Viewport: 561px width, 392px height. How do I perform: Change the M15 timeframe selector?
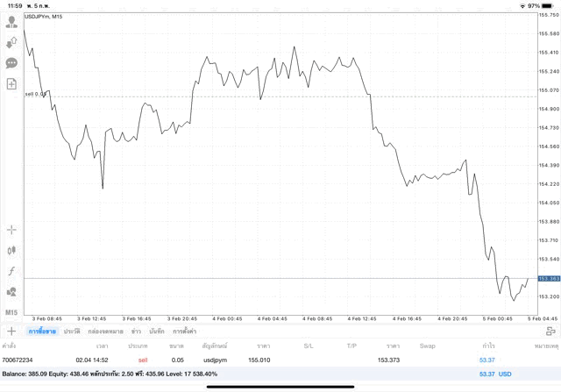11,312
